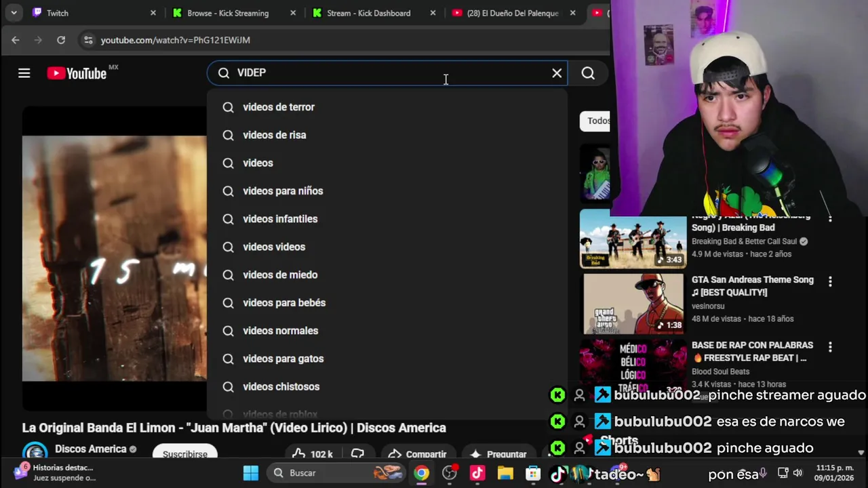Select the browser address bar URL
Image resolution: width=868 pixels, height=488 pixels.
tap(176, 40)
